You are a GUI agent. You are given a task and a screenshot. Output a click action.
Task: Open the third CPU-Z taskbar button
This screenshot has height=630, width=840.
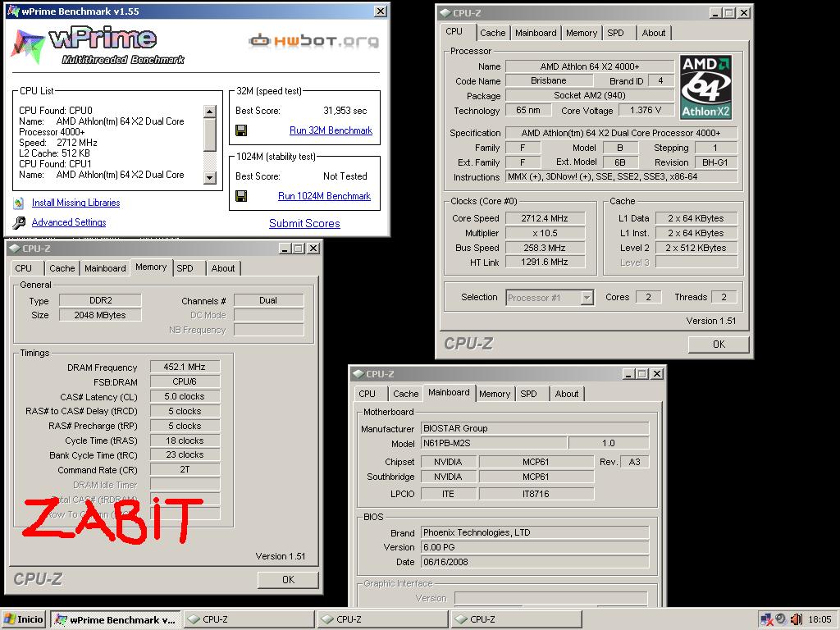(x=517, y=619)
